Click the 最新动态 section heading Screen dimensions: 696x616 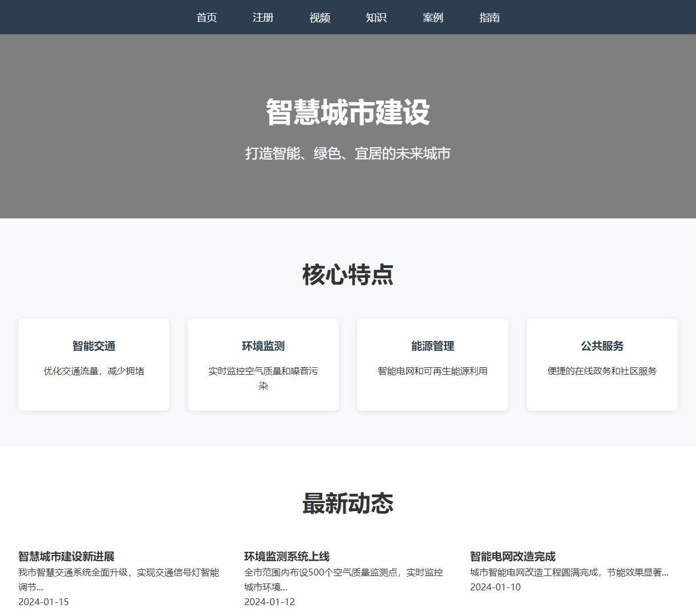point(348,504)
